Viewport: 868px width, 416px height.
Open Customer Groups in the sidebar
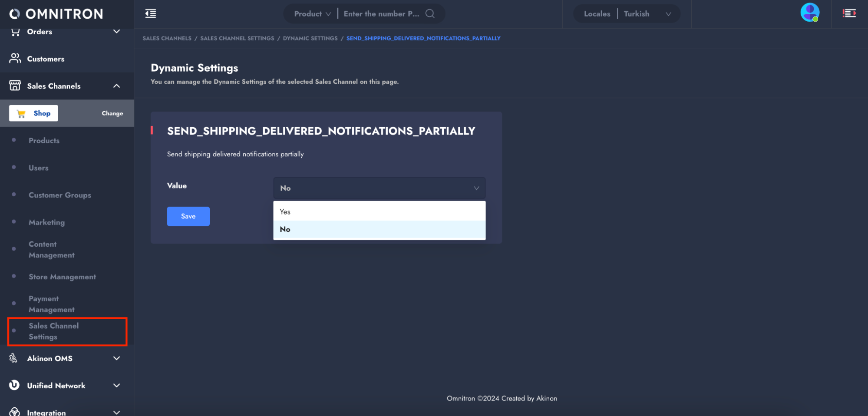pyautogui.click(x=60, y=195)
